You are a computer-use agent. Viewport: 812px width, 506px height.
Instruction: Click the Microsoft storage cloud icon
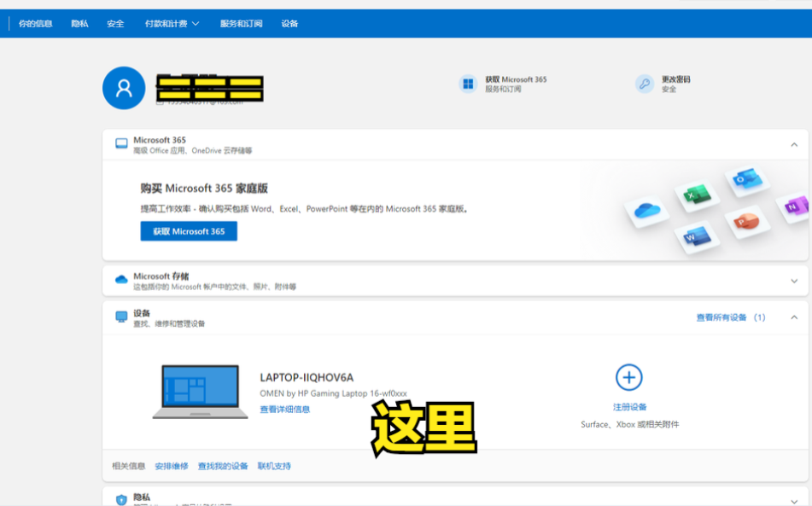pos(121,279)
